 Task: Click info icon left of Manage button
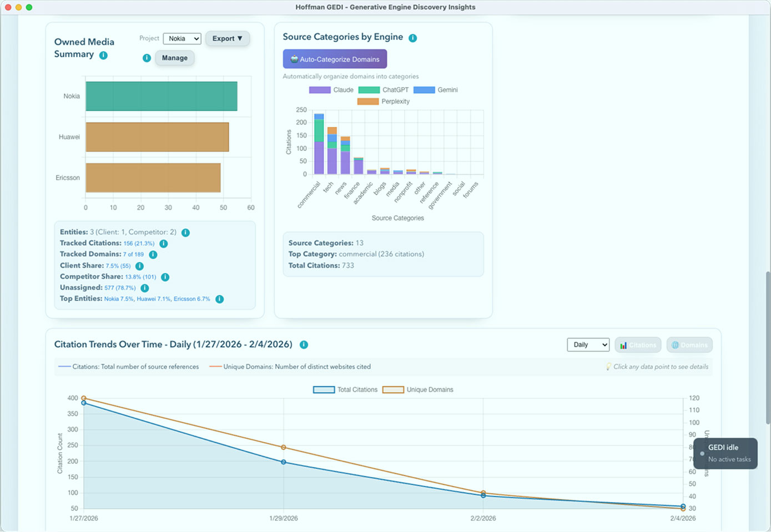(147, 58)
